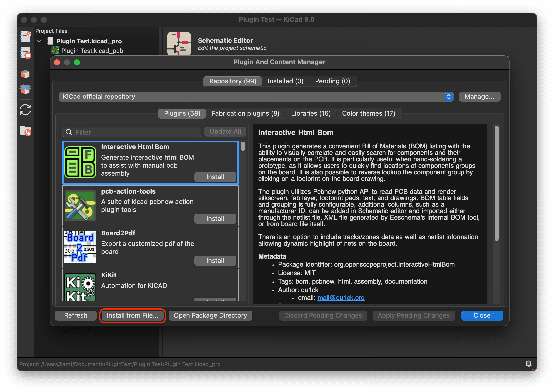Switch to the Installed tab

[285, 81]
